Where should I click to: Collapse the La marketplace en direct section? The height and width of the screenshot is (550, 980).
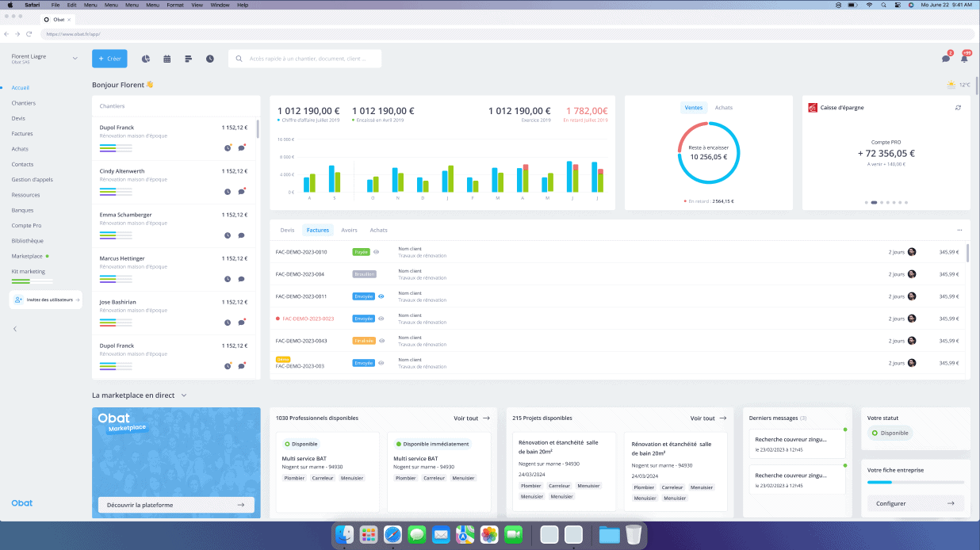click(184, 395)
